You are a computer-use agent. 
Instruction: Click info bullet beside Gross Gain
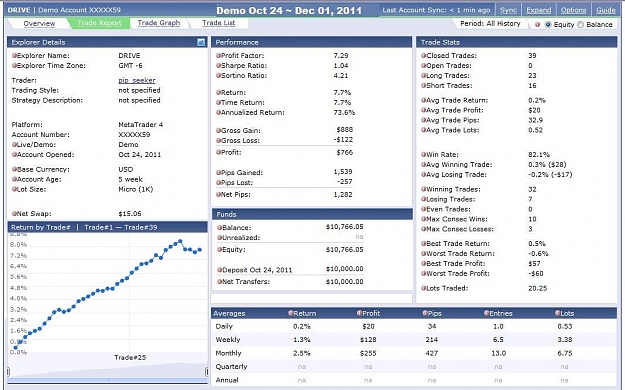click(x=218, y=130)
